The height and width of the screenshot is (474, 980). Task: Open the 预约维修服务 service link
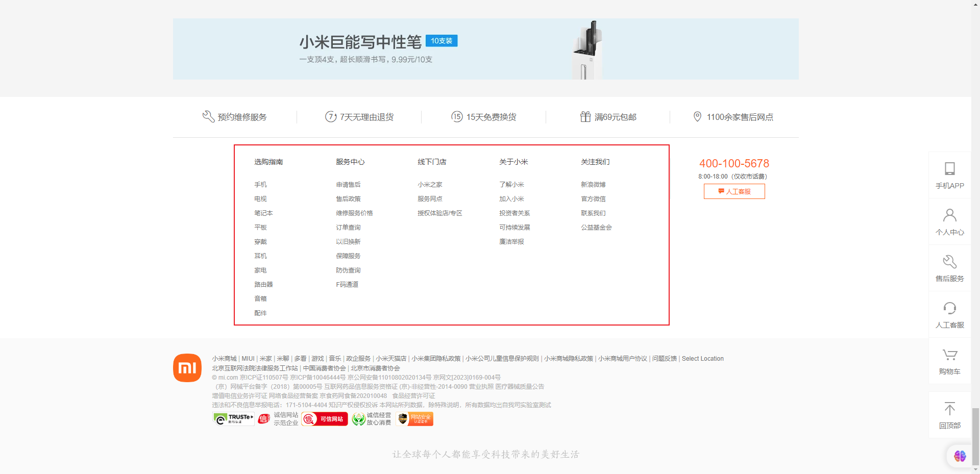point(235,117)
